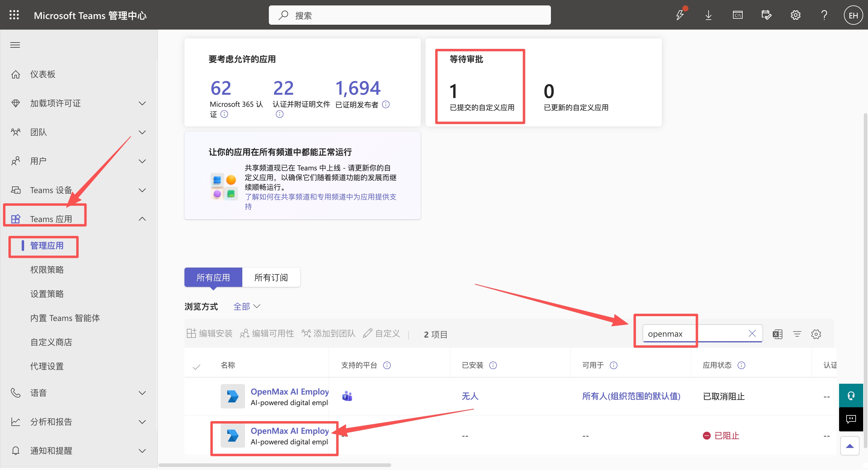The height and width of the screenshot is (470, 868).
Task: Focus the top 搜索 search box
Action: (409, 15)
